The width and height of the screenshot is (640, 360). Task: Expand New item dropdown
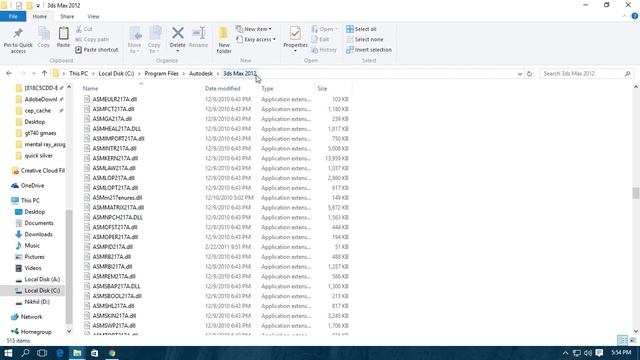point(253,29)
